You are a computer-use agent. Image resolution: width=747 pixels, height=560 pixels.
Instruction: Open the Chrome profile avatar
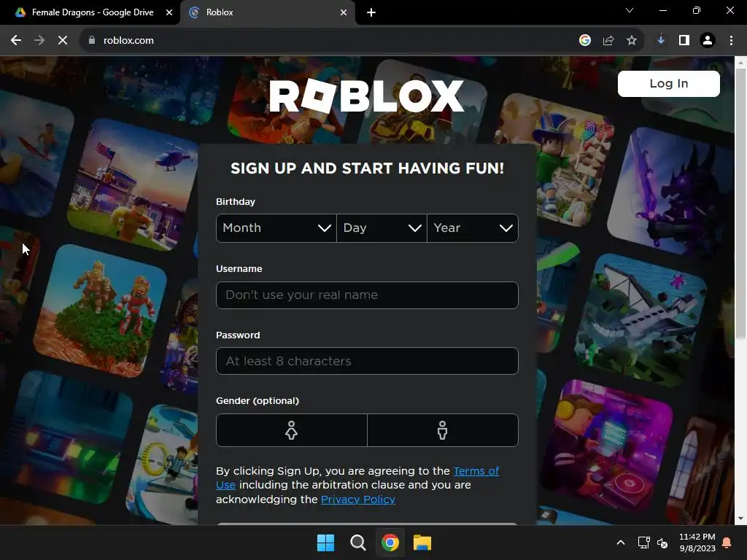coord(708,41)
